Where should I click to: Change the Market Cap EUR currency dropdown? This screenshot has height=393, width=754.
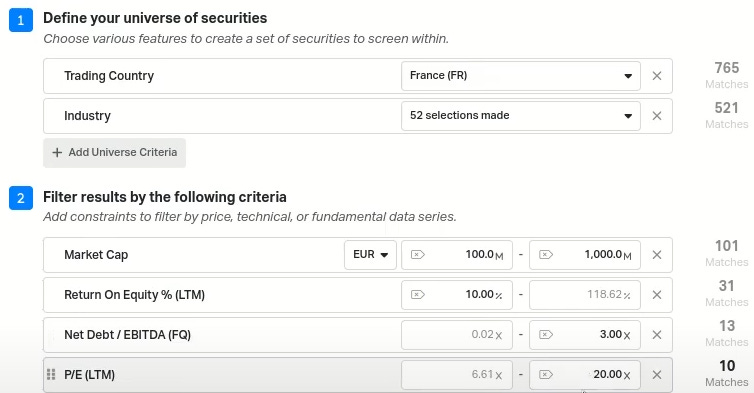point(370,255)
